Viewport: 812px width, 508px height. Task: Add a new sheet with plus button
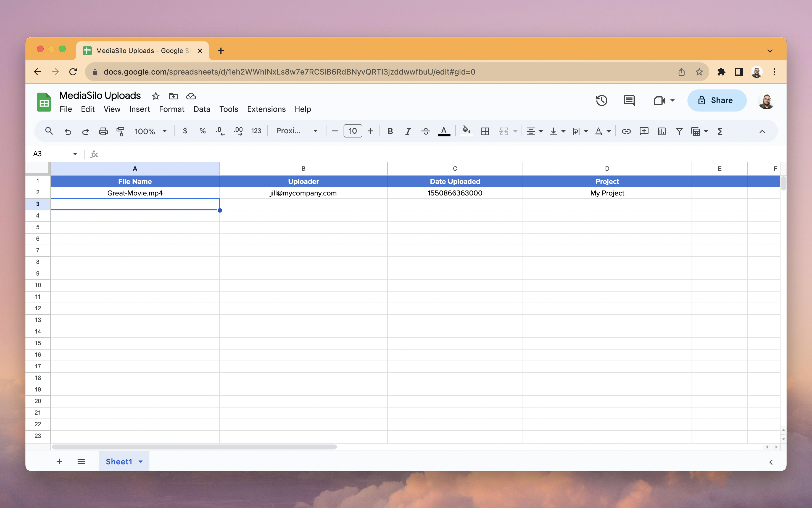pos(59,461)
